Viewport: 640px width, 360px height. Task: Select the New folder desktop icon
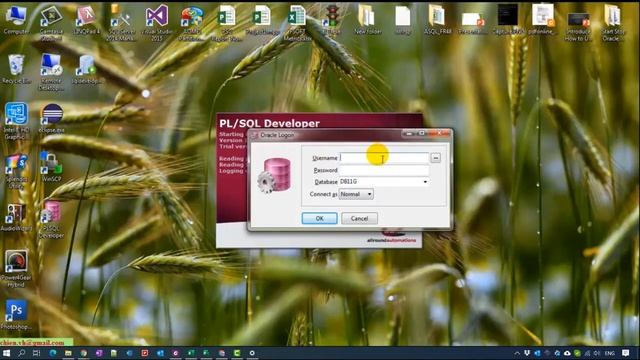pyautogui.click(x=367, y=20)
